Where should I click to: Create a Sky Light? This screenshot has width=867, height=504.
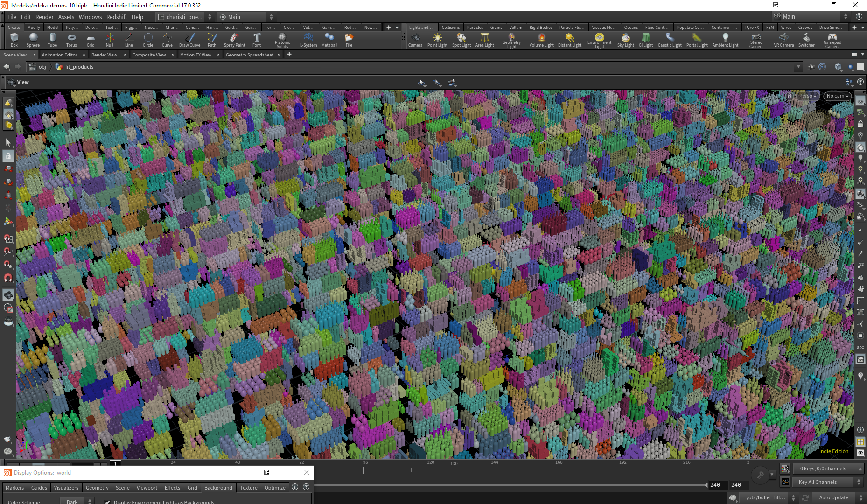coord(625,40)
